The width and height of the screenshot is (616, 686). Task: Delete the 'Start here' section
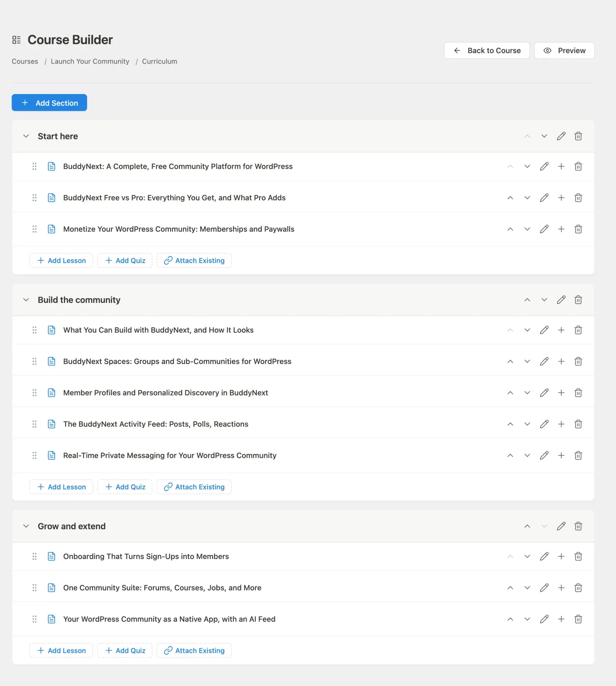pyautogui.click(x=578, y=136)
